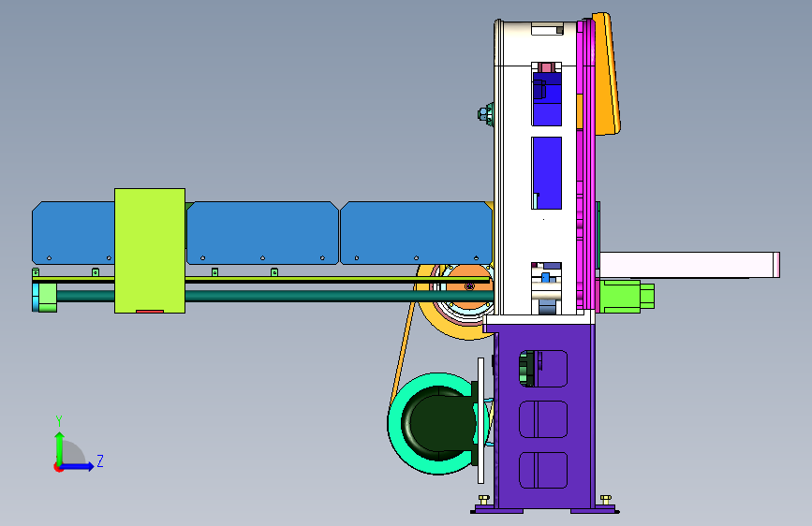
Task: Pick the right yellow foot bolt on the base
Action: (606, 500)
